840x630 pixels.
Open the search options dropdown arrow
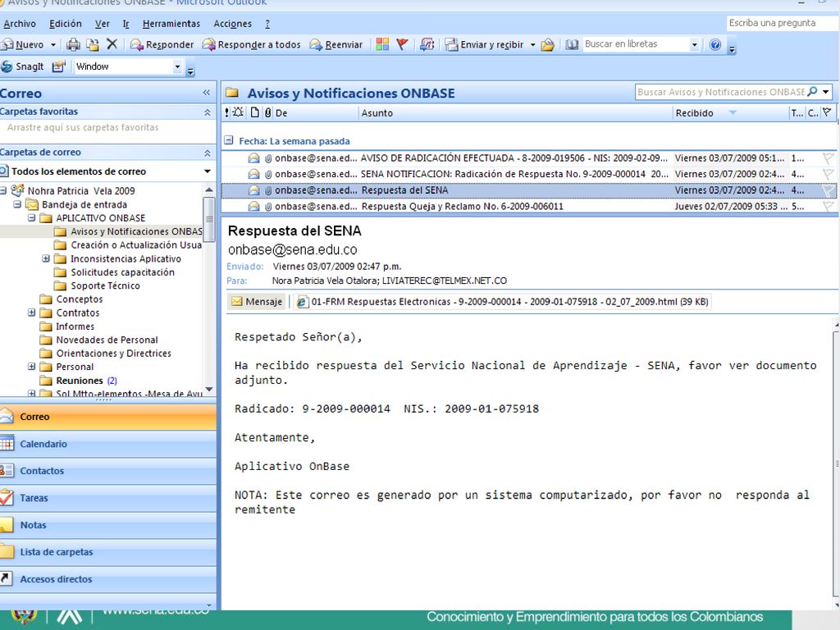(826, 92)
